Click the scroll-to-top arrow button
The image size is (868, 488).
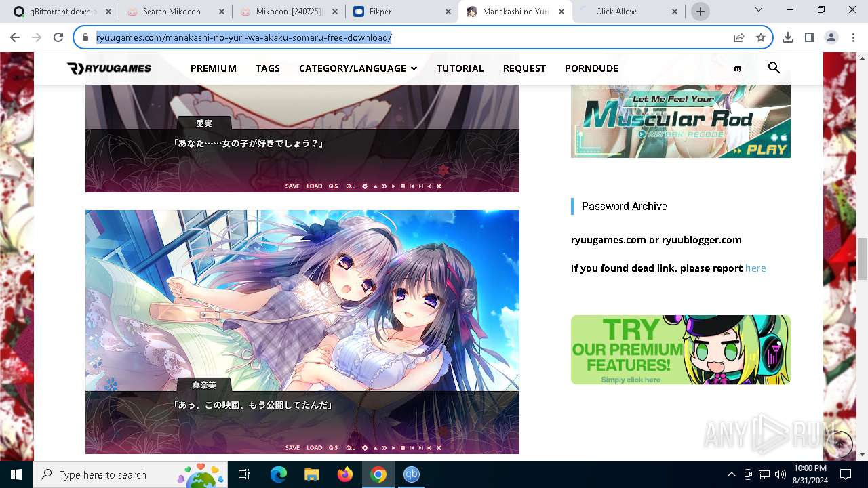[840, 444]
